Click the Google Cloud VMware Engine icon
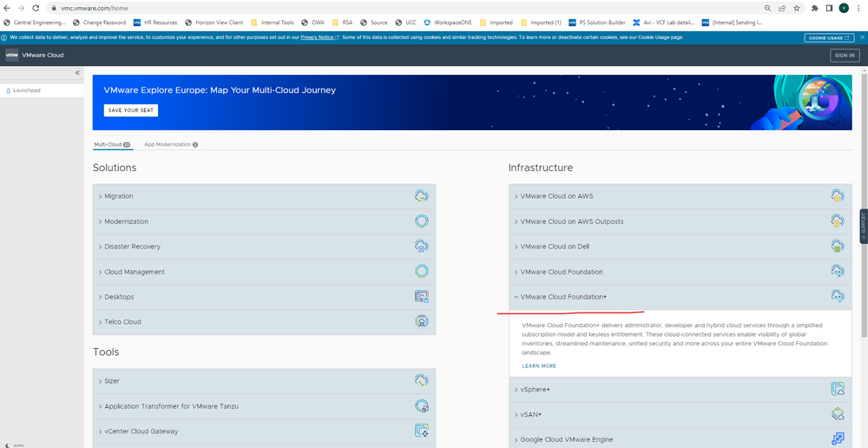868x448 pixels. [x=838, y=439]
